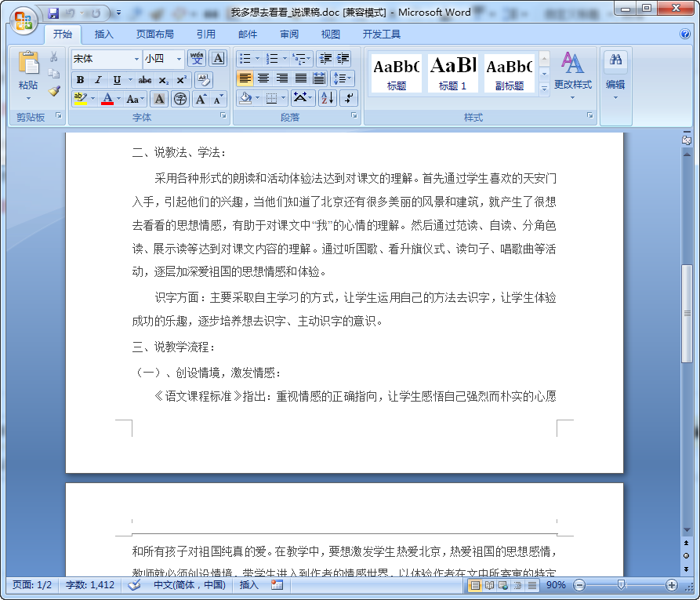This screenshot has height=600, width=700.
Task: Apply character border icon
Action: pos(218,59)
